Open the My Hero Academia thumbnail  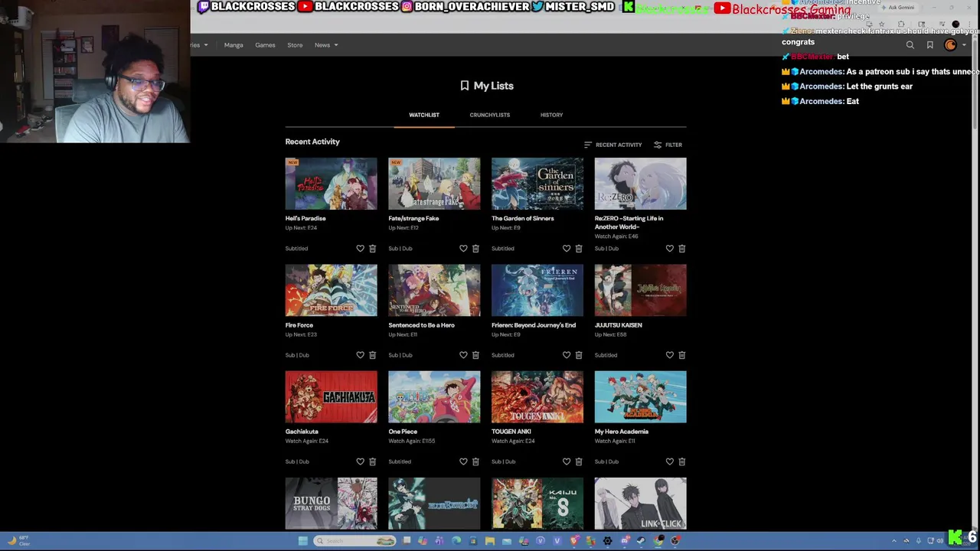click(x=641, y=397)
